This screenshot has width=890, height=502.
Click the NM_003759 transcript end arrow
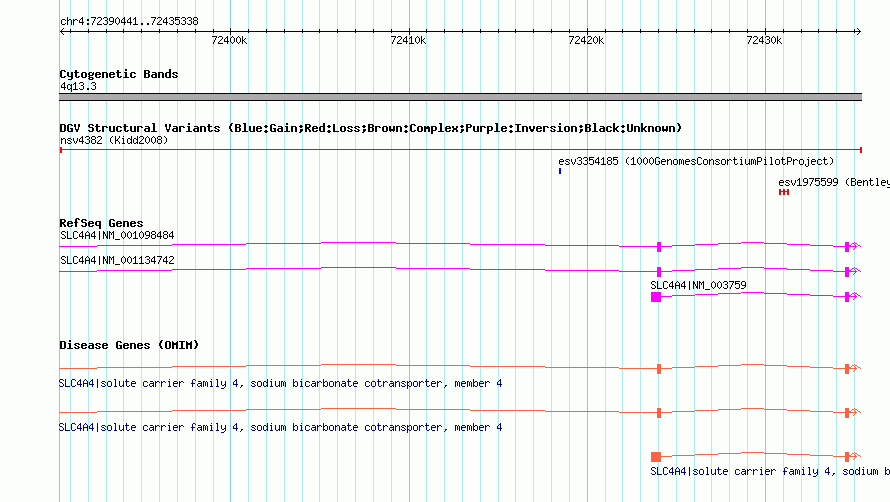coord(856,296)
